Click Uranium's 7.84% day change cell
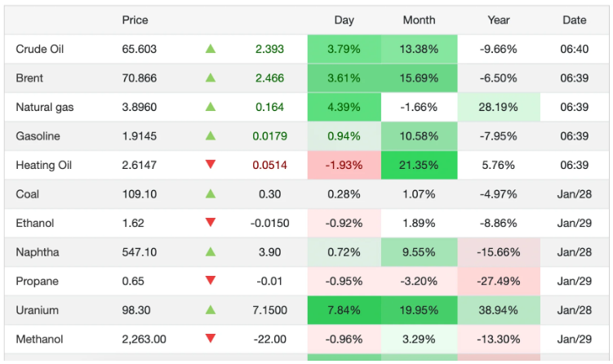613x364 pixels. pos(344,310)
